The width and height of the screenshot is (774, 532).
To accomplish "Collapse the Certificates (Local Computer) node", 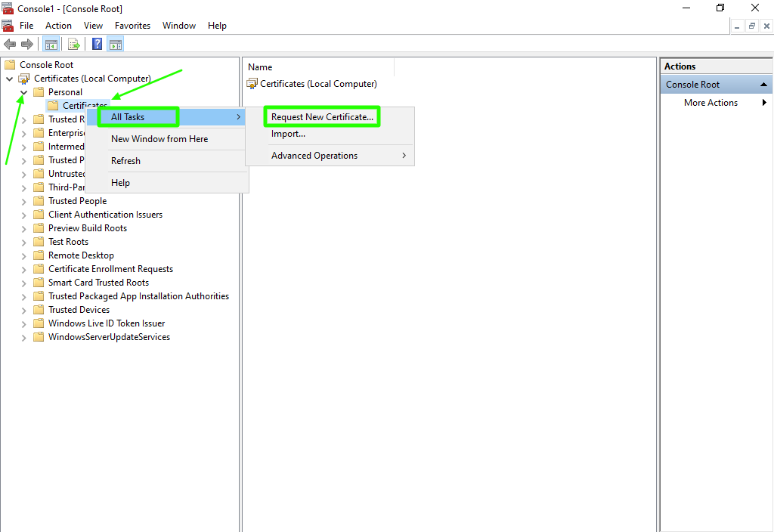I will tap(10, 79).
